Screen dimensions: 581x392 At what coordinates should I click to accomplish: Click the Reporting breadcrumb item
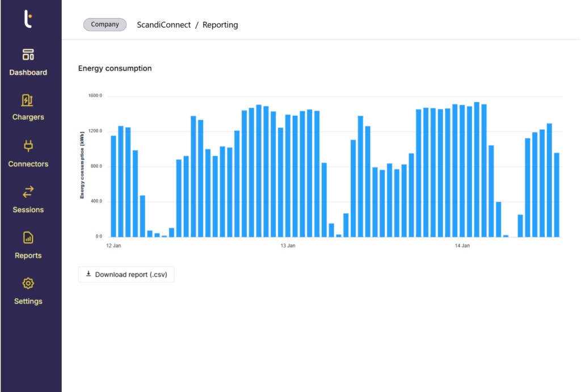click(x=220, y=25)
